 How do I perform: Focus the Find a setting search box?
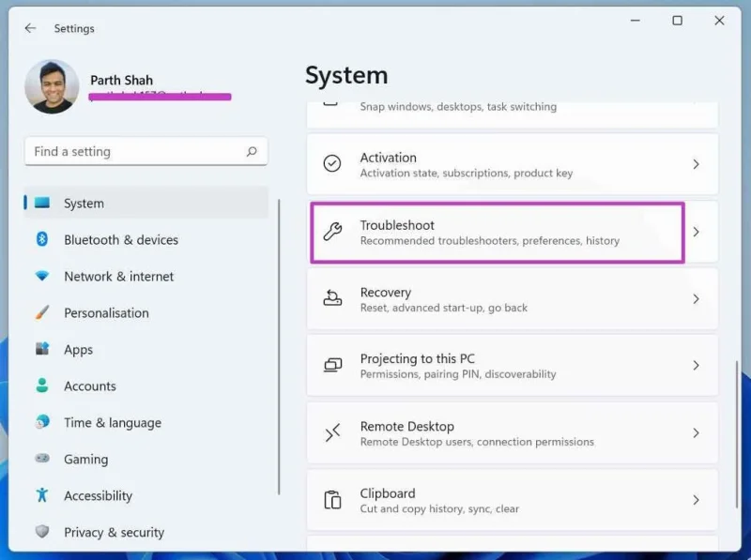point(146,152)
